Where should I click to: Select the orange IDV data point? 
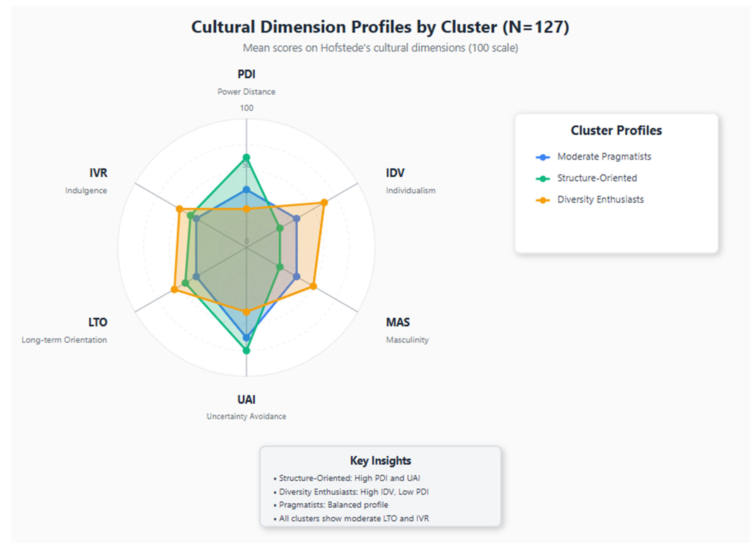[324, 202]
